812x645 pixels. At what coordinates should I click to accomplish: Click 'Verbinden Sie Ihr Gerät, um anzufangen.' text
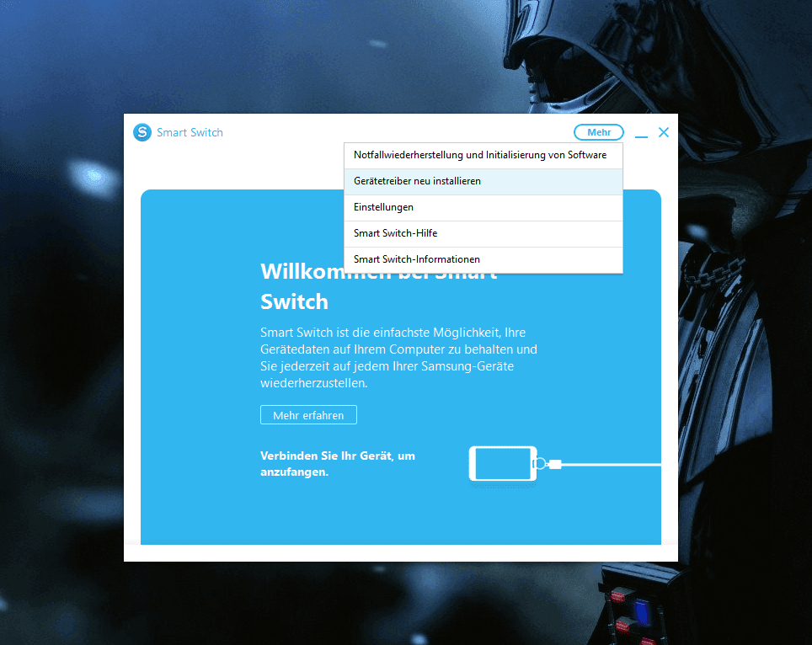pos(338,464)
